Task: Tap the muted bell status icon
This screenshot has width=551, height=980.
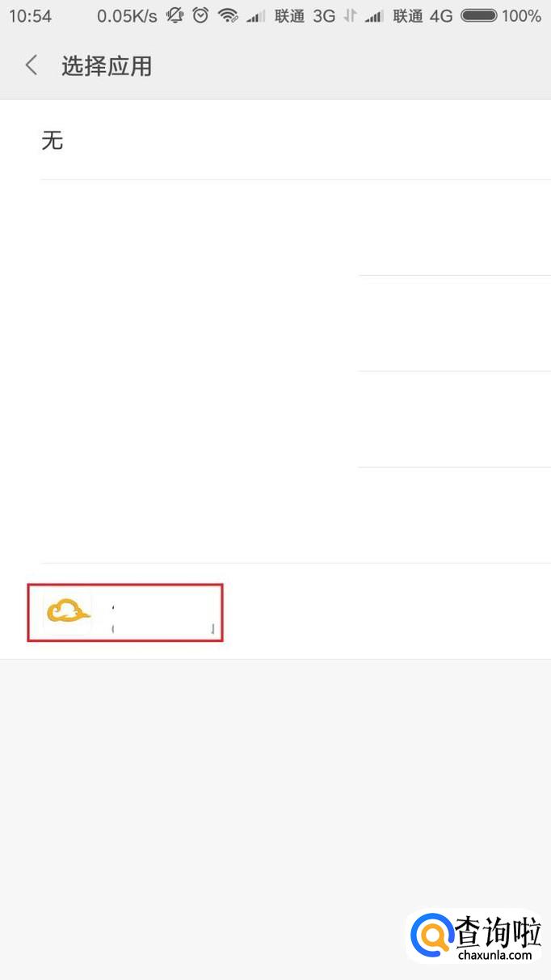Action: [175, 15]
